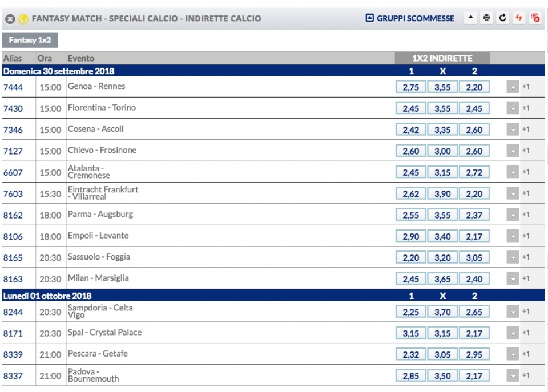Collapse panel using the up arrow icon

click(470, 18)
